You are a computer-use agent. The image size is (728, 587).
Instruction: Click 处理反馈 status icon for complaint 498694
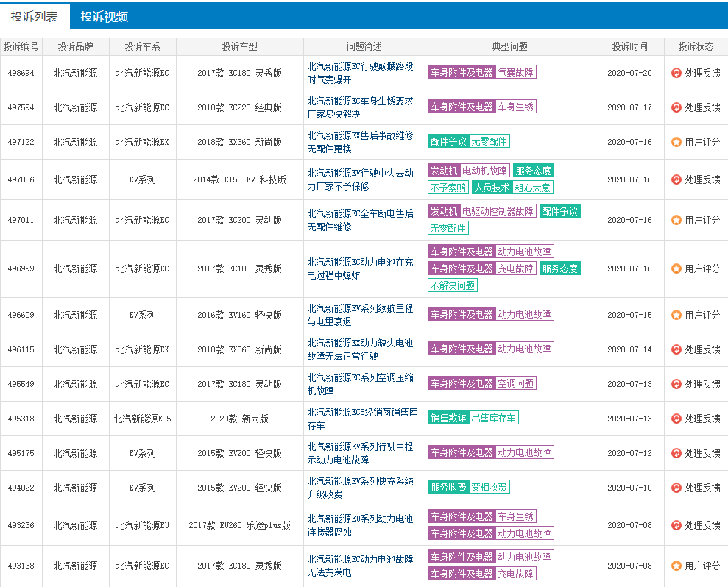tap(676, 73)
